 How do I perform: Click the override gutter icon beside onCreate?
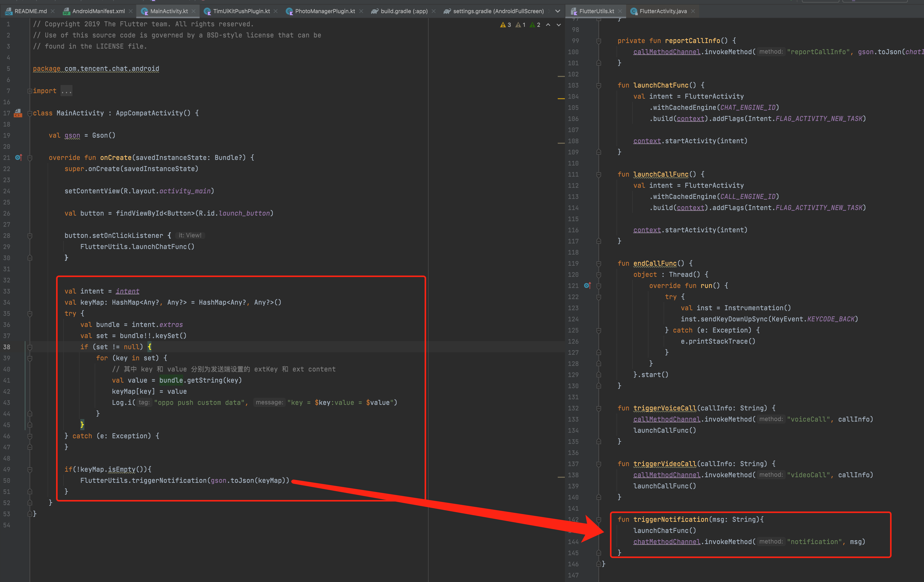pyautogui.click(x=18, y=158)
